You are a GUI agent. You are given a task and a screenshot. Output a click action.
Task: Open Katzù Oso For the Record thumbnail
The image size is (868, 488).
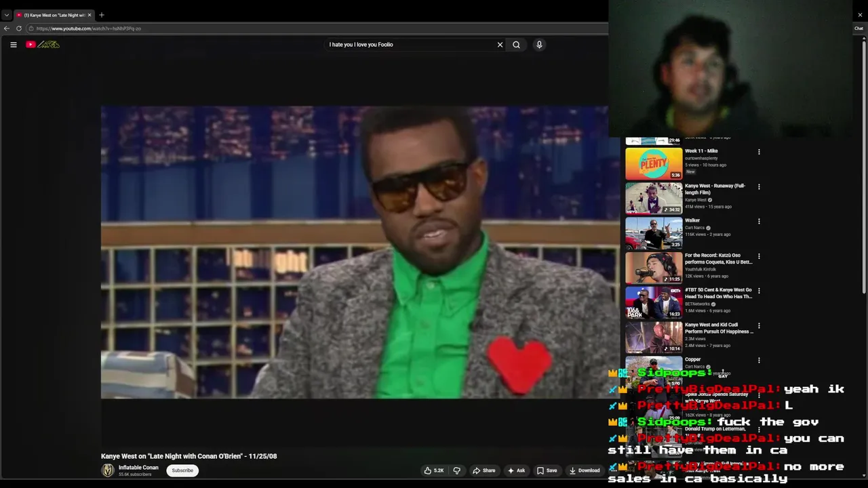click(654, 268)
